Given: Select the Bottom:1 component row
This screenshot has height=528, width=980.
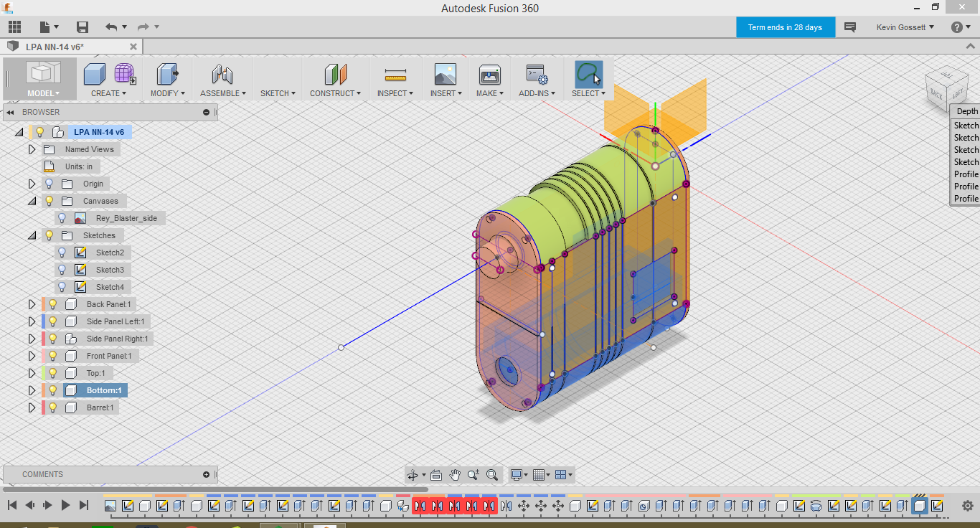Looking at the screenshot, I should (x=95, y=390).
